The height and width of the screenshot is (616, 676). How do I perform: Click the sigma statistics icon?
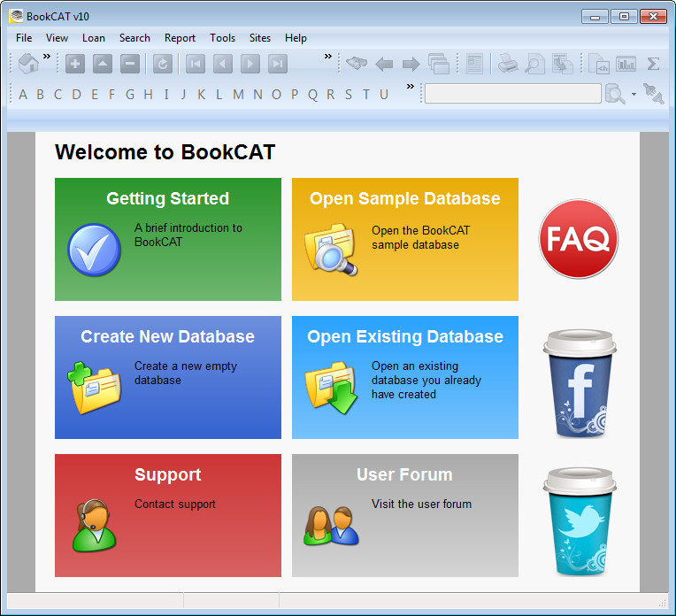click(653, 64)
